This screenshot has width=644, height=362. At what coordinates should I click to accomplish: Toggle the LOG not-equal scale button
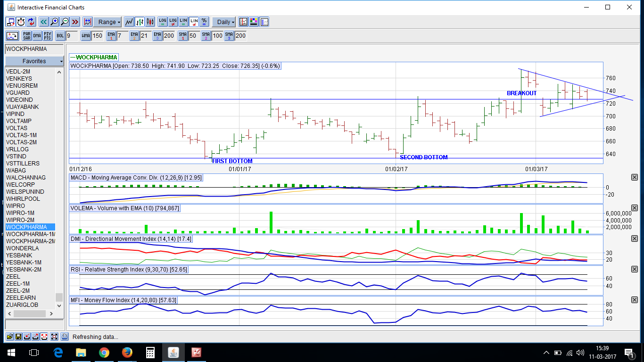coord(173,22)
